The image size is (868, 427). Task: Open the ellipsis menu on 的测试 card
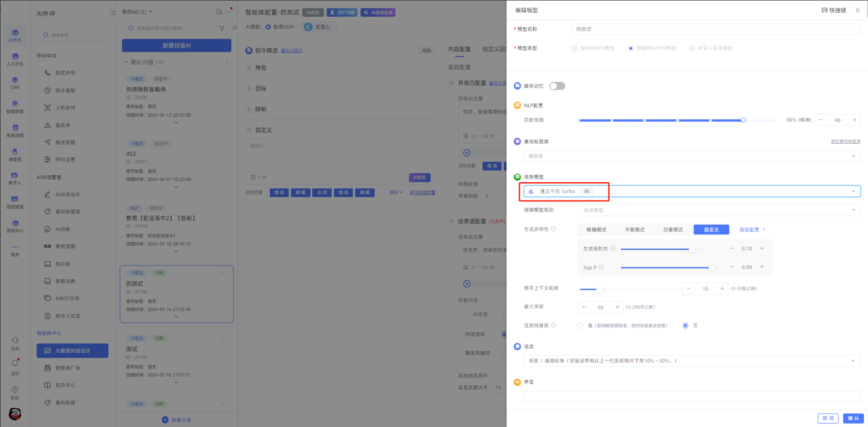point(224,272)
